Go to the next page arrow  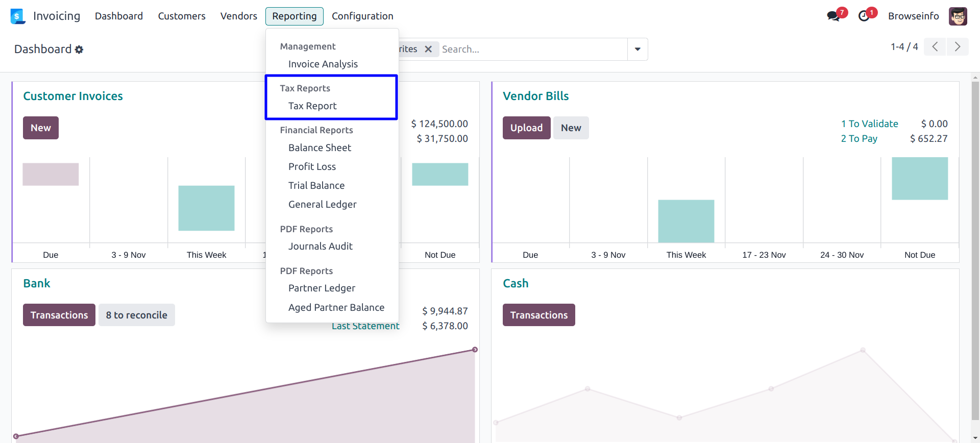957,47
